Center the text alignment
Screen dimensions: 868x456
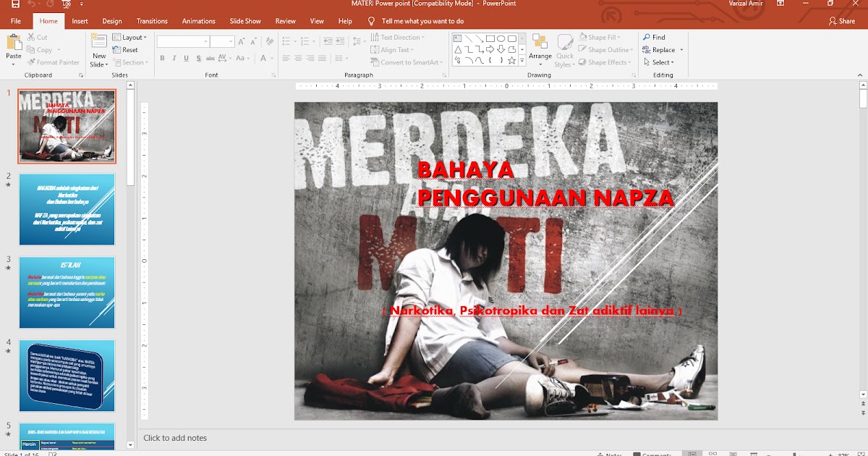point(297,58)
